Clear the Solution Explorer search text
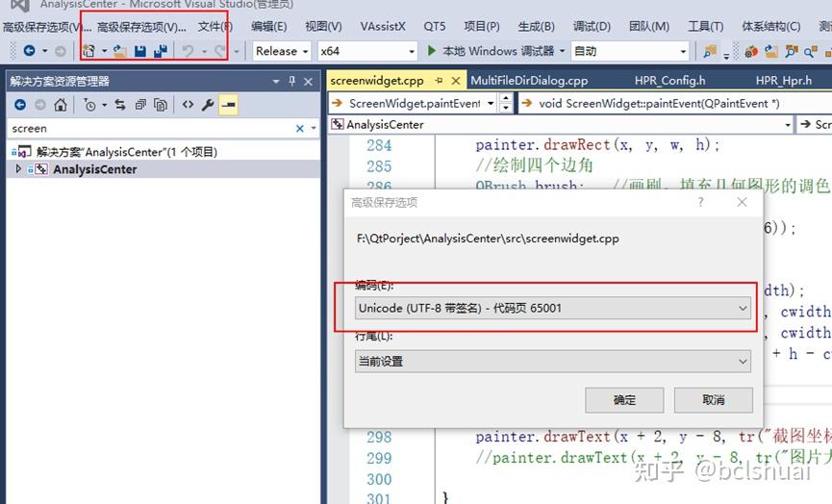 [x=300, y=128]
